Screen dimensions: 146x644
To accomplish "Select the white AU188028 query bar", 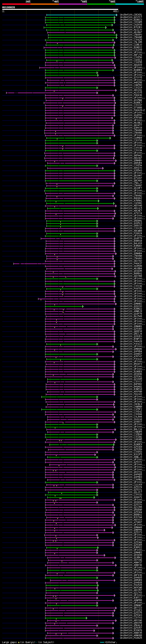I will 60,9.
